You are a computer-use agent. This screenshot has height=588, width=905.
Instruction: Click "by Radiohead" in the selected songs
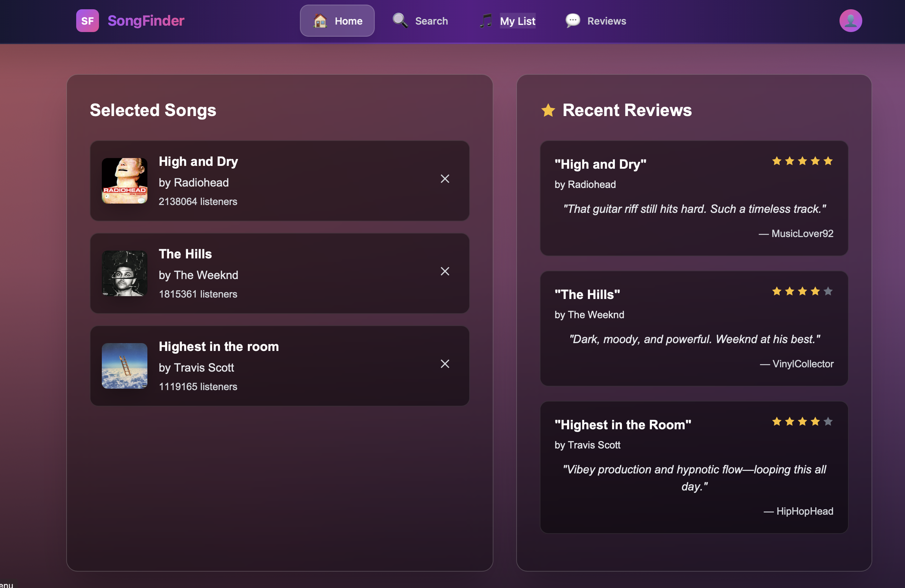point(194,183)
